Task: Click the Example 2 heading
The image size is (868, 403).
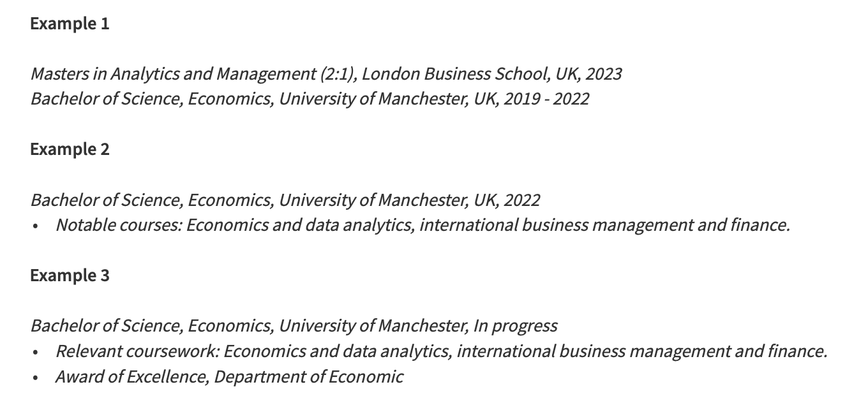Action: [x=70, y=149]
